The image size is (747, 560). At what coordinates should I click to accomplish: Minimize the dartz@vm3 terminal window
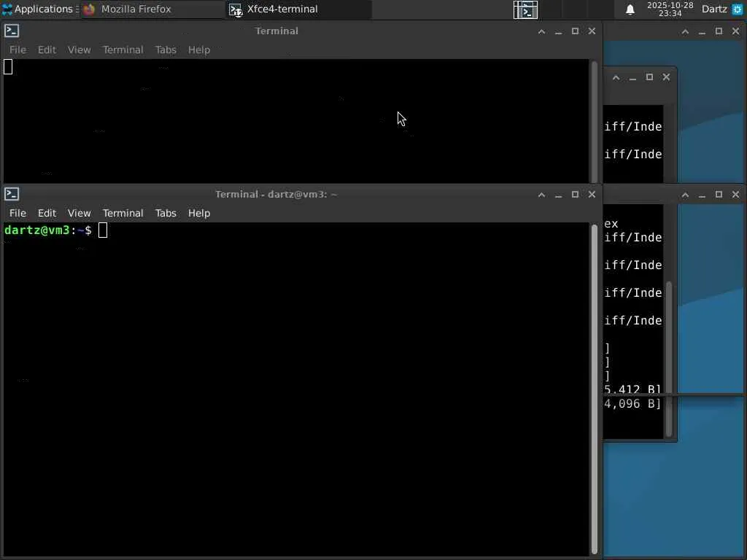[x=558, y=195]
